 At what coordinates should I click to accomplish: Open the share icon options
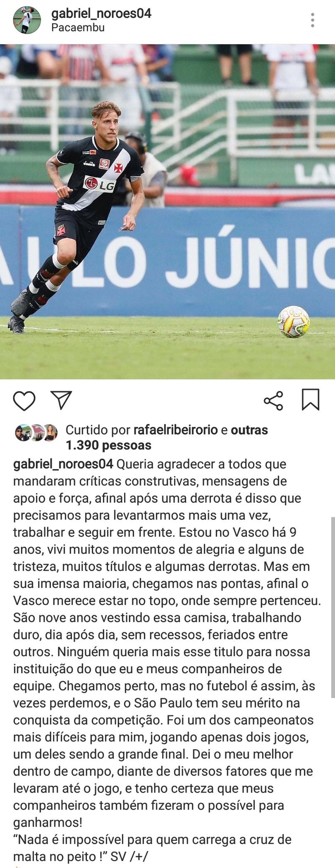274,401
